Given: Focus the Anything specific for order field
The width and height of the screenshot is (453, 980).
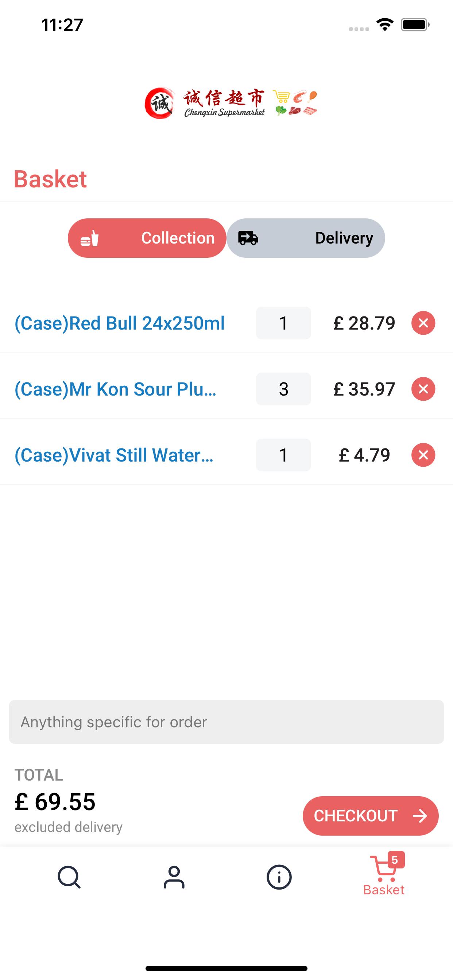Looking at the screenshot, I should coord(226,722).
